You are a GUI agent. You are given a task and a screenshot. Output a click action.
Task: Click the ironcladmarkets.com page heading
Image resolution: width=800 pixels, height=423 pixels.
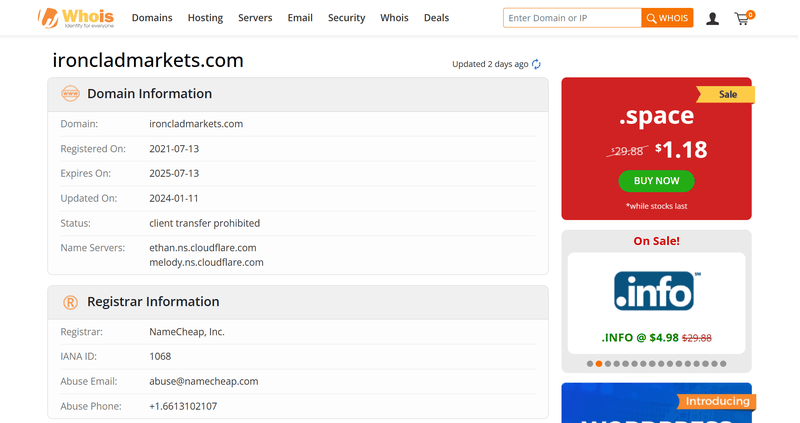(x=148, y=60)
